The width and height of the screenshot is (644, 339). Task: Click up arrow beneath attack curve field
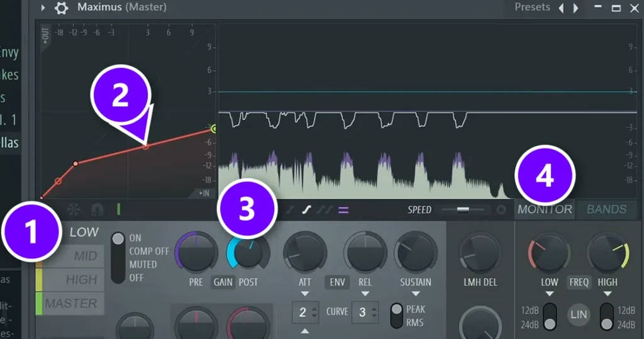coord(305,331)
